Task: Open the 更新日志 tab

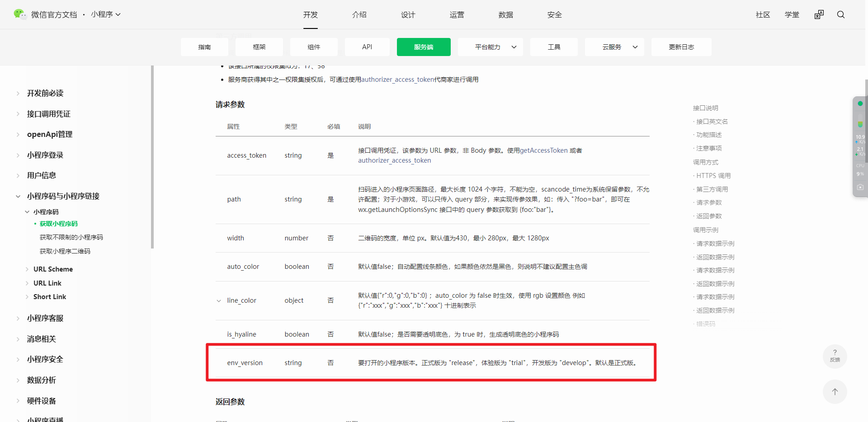Action: pyautogui.click(x=681, y=47)
